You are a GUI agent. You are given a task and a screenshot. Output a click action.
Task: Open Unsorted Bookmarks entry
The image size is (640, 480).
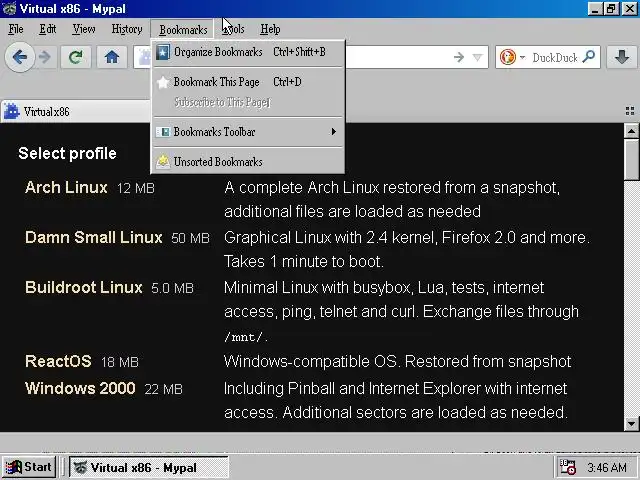click(x=248, y=162)
